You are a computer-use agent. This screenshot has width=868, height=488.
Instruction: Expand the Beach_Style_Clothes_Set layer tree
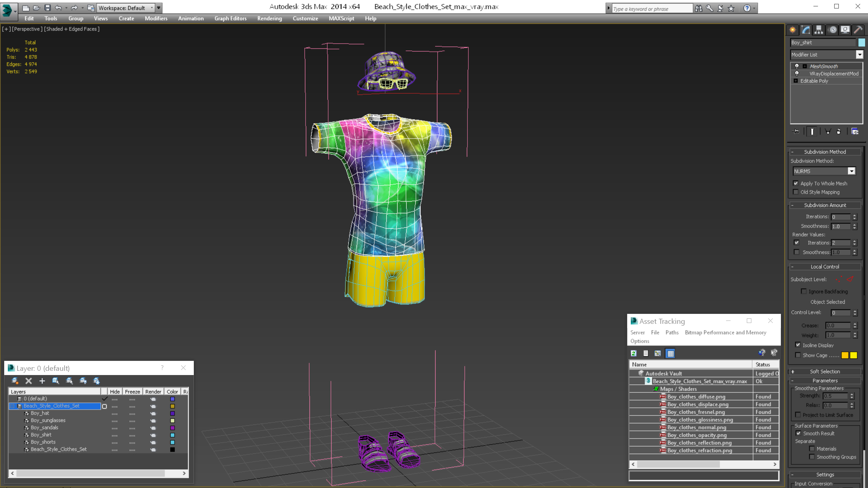click(x=13, y=406)
